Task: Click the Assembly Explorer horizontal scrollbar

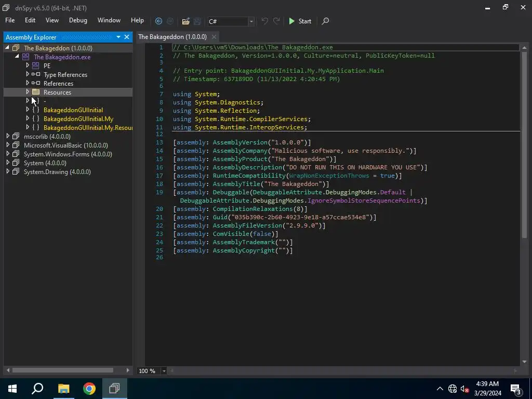Action: point(63,370)
